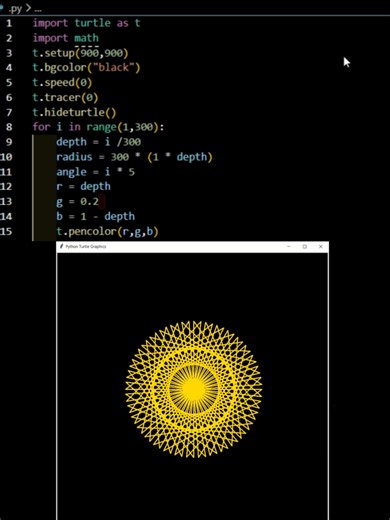Click the t.speed(0) code line
390x520 pixels.
62,82
